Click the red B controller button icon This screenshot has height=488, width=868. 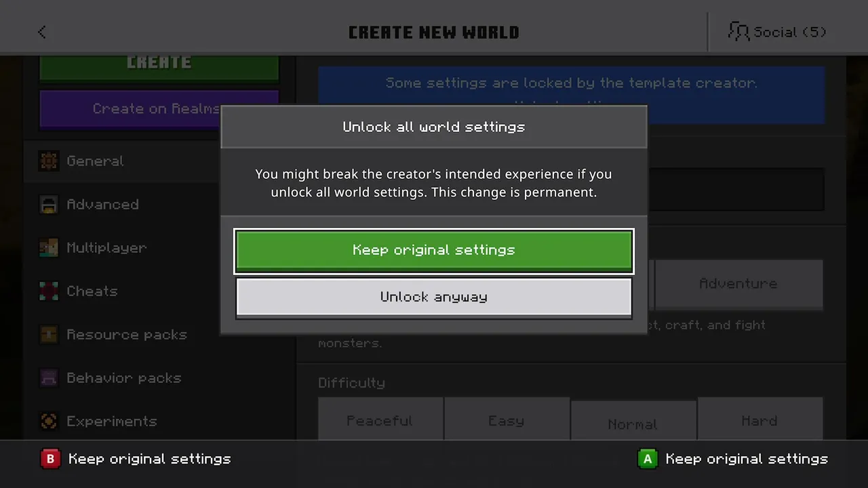(50, 459)
